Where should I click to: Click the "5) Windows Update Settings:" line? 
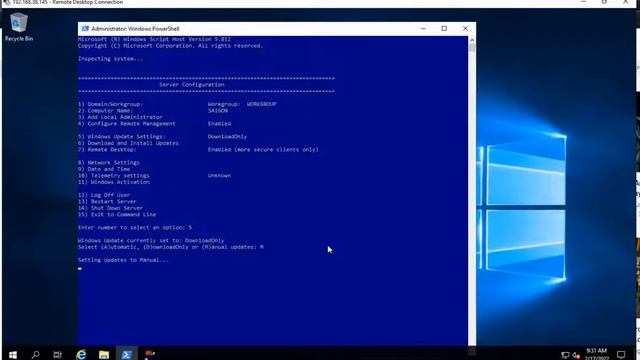point(122,137)
